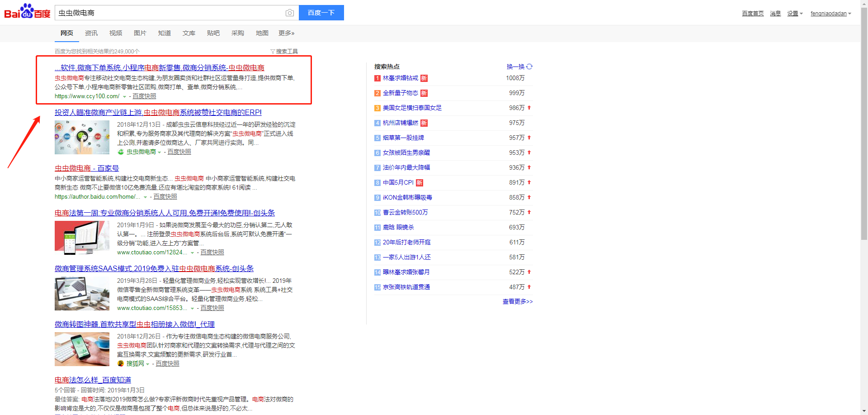Screen dimensions: 868x415
Task: Open hot search 林峯求婚钻戒
Action: tap(401, 78)
